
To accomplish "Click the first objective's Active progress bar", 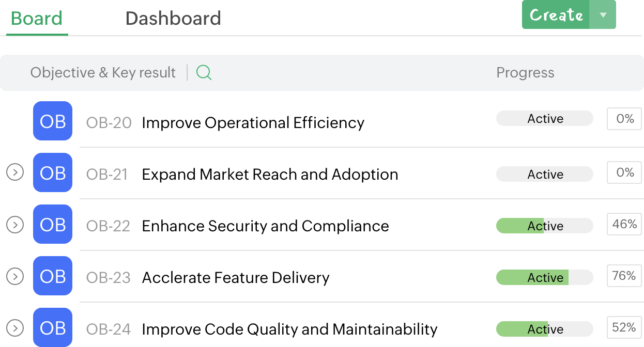I will [545, 119].
